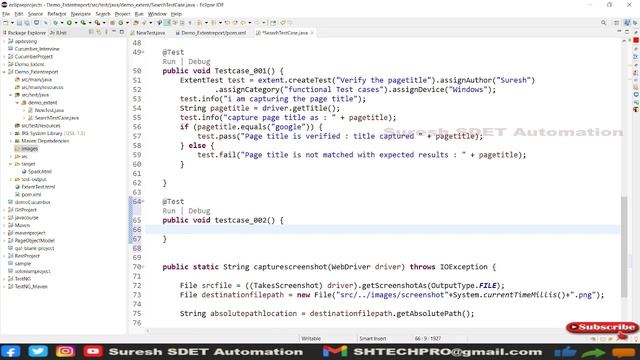Open the Run button dropdown arrow
640x360 pixels.
[76, 23]
